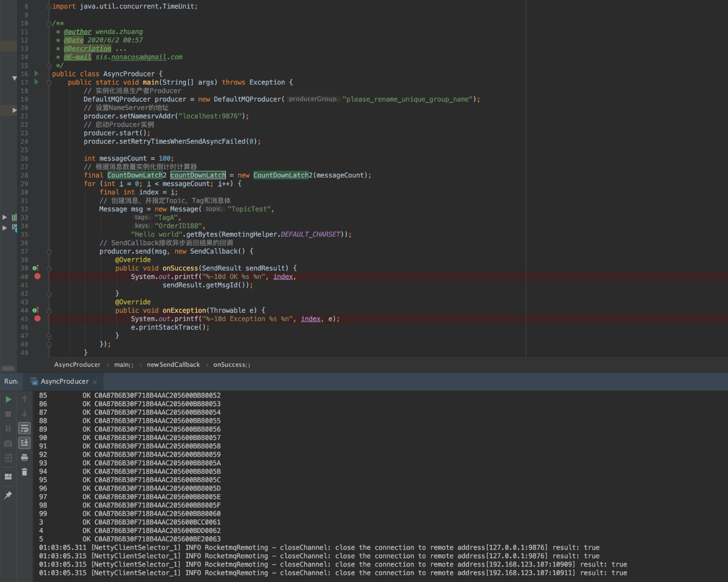
Task: Click horizontal scrollbar thumb below the gutter
Action: [8, 368]
